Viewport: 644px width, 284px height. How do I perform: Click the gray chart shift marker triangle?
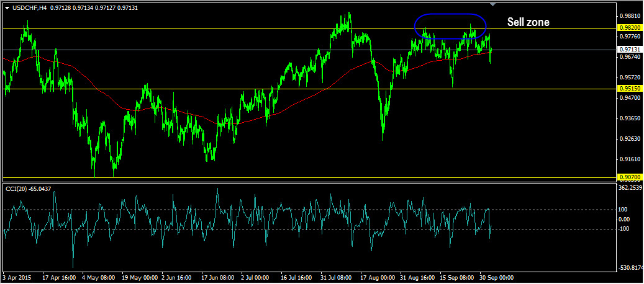pyautogui.click(x=493, y=5)
